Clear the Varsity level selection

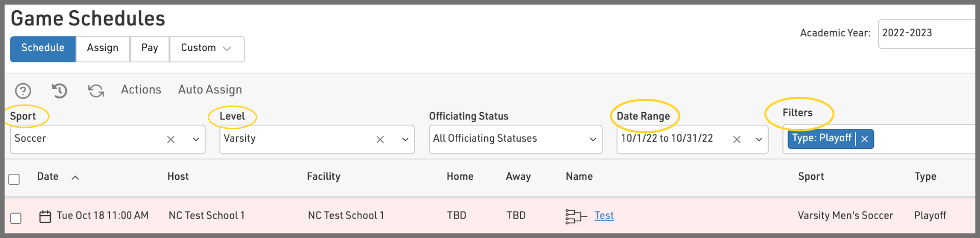(380, 140)
